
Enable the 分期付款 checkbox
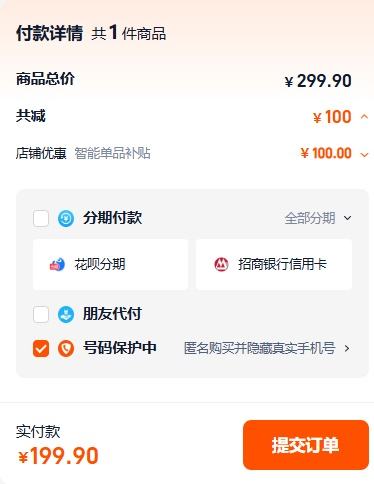pyautogui.click(x=41, y=218)
